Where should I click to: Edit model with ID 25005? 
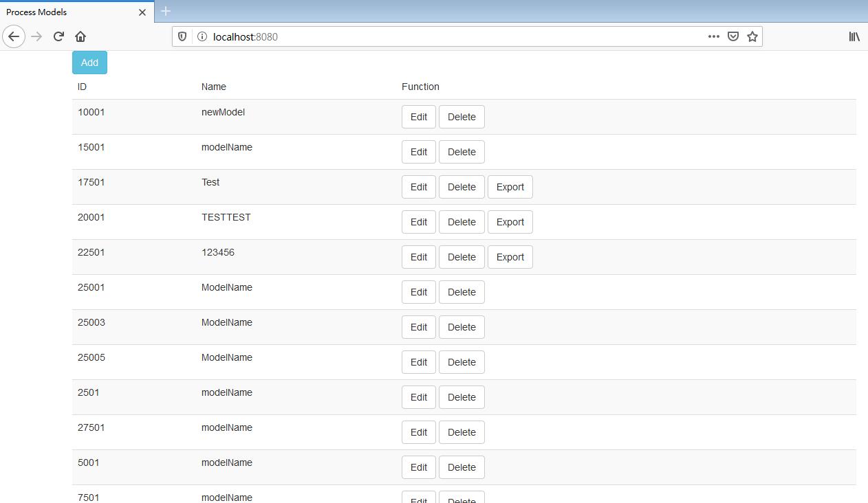click(419, 362)
